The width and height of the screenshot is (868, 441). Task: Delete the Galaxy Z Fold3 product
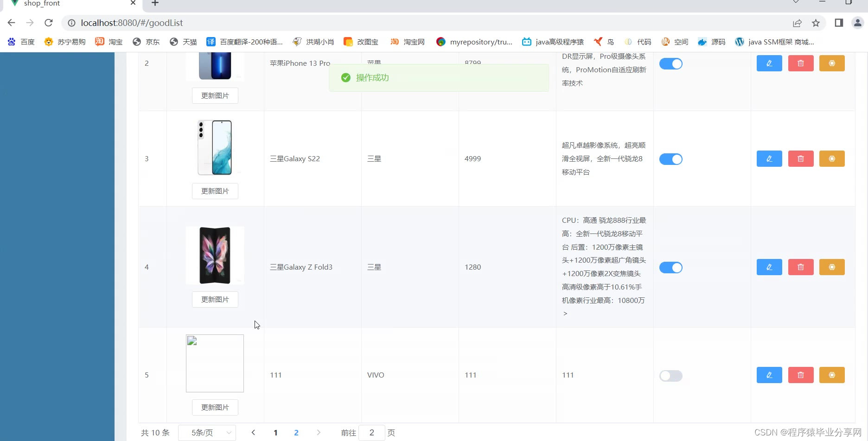coord(801,267)
